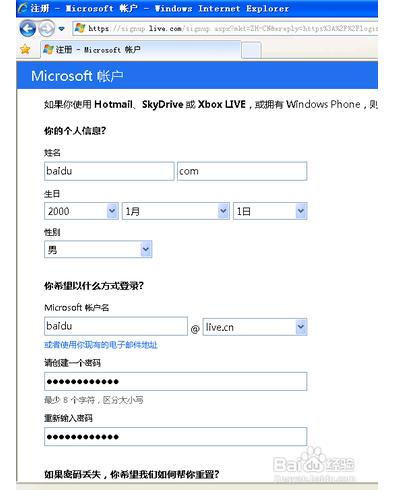418x490 pixels.
Task: Click the 生日 label
Action: pyautogui.click(x=52, y=194)
